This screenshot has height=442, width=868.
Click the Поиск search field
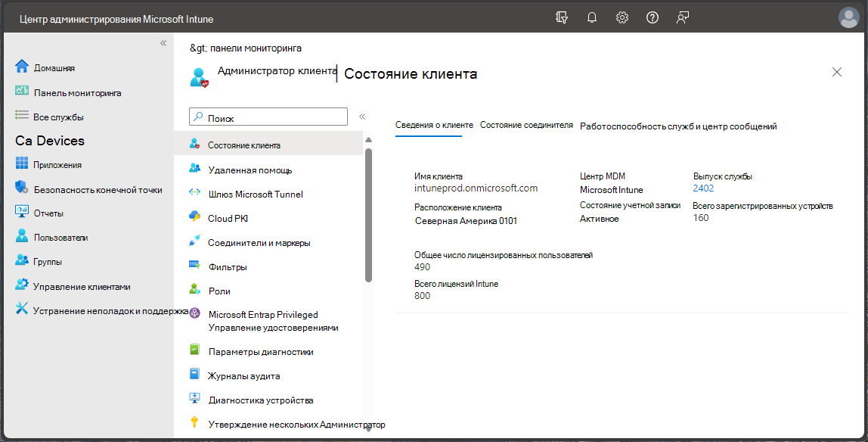(268, 117)
